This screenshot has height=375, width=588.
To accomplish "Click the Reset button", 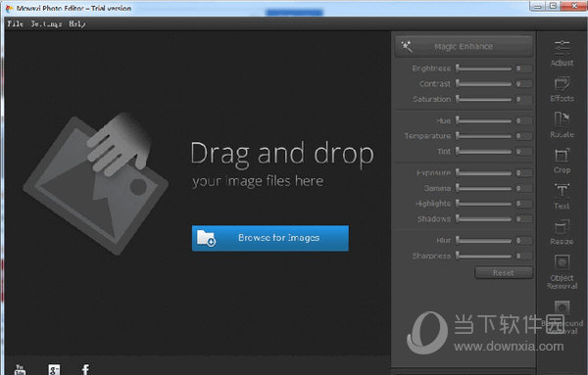I will [x=504, y=273].
